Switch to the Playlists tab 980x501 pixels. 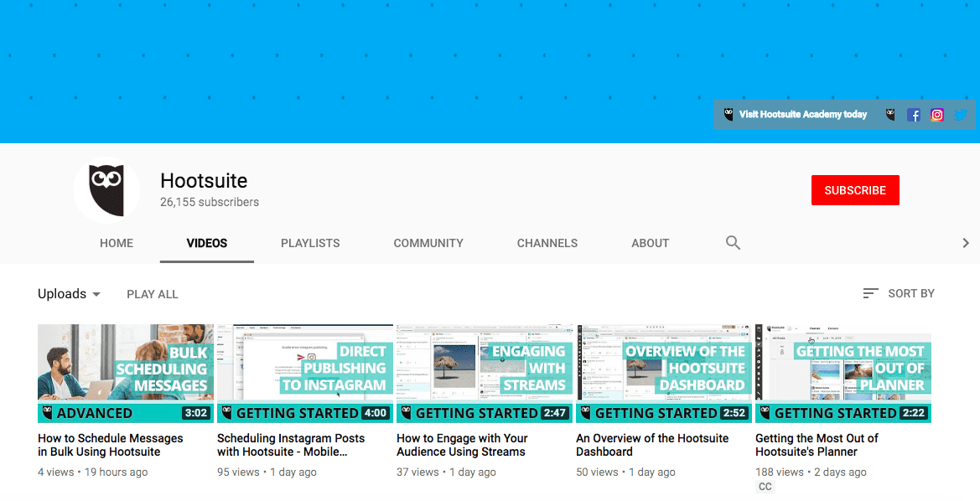click(310, 243)
